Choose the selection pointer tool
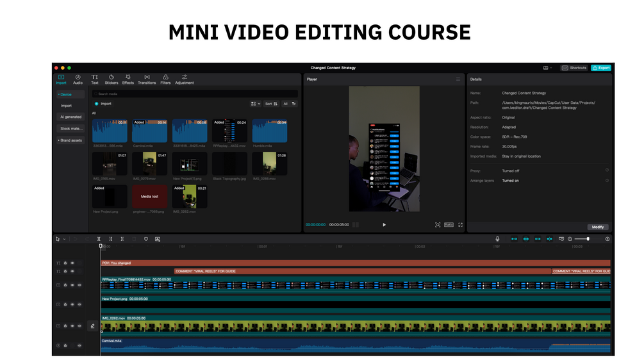 click(x=58, y=239)
